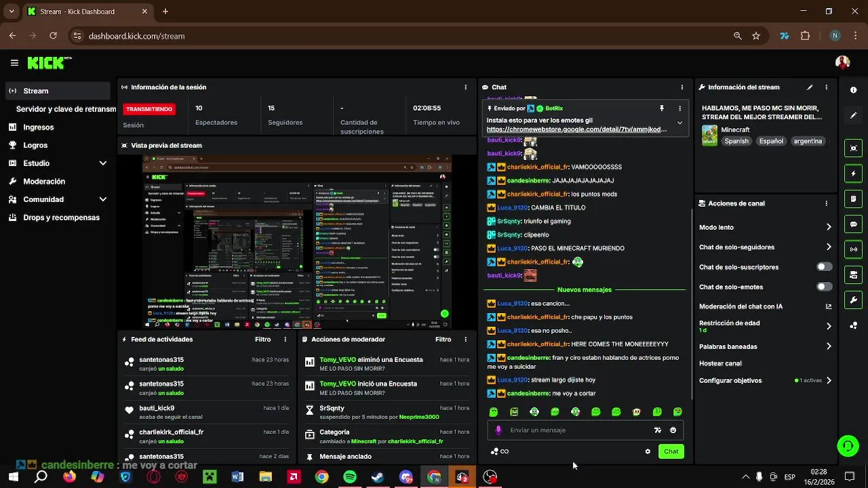Select the monkey quick emote

click(636, 412)
